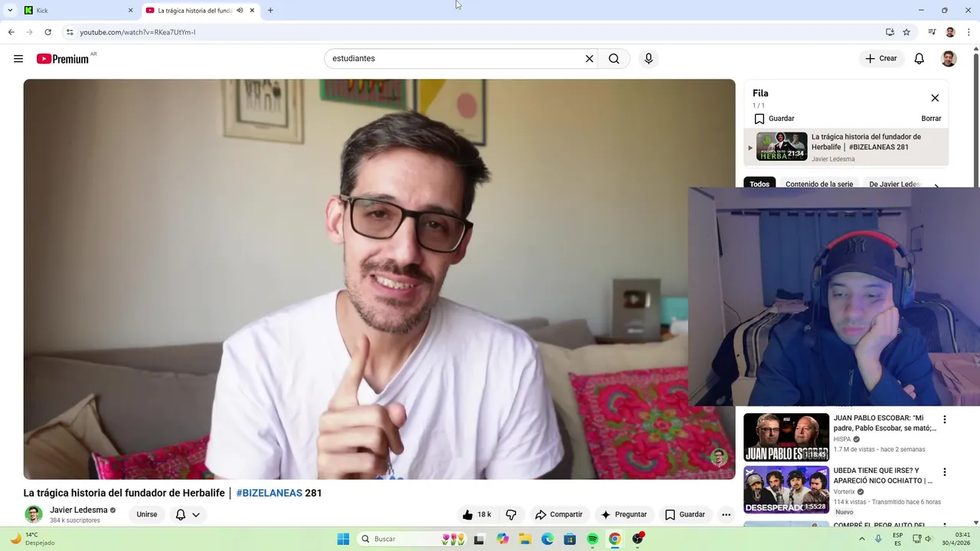Image resolution: width=980 pixels, height=551 pixels.
Task: Open UBEDA TIENE QUE IRSE video thumbnail
Action: 786,490
